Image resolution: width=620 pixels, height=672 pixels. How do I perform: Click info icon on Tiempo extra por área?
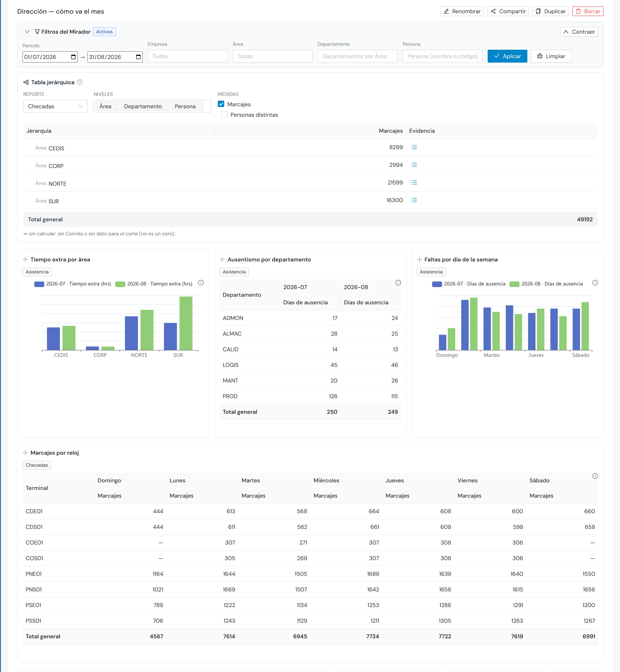point(201,283)
